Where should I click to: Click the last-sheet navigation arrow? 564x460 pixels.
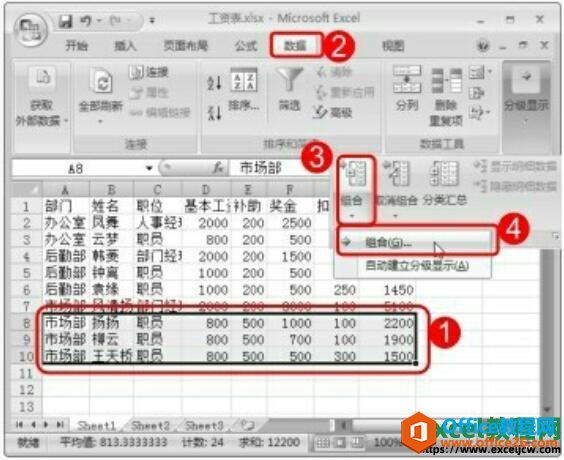[x=60, y=425]
